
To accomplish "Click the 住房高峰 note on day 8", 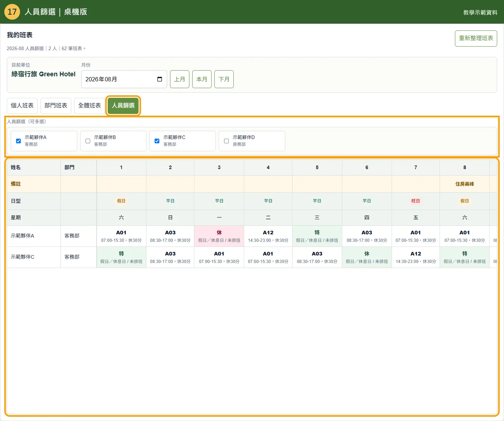I will [465, 184].
